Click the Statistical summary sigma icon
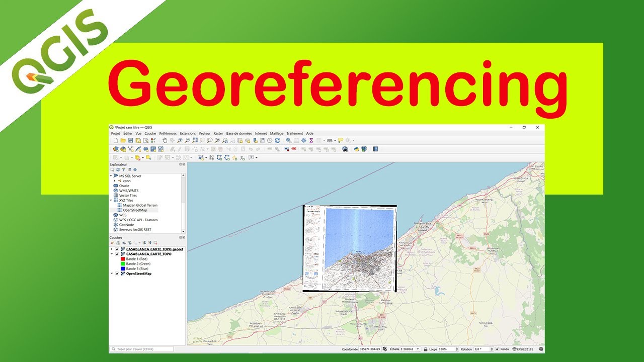The width and height of the screenshot is (644, 362). (311, 140)
